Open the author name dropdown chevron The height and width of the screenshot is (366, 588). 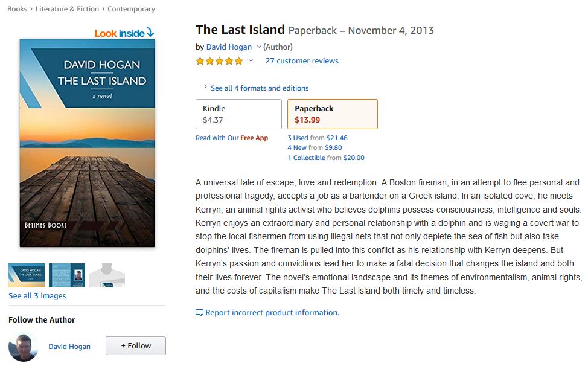point(259,47)
